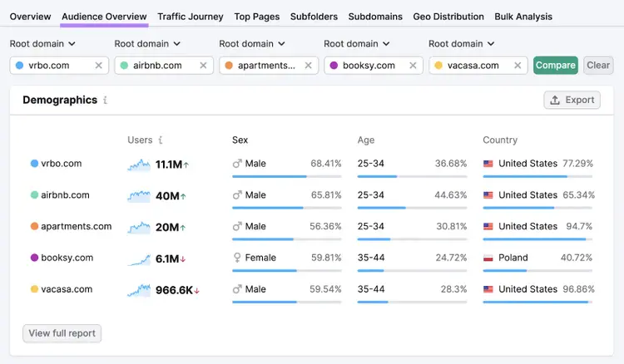Image resolution: width=624 pixels, height=364 pixels.
Task: Click the Sex column header
Action: point(240,140)
